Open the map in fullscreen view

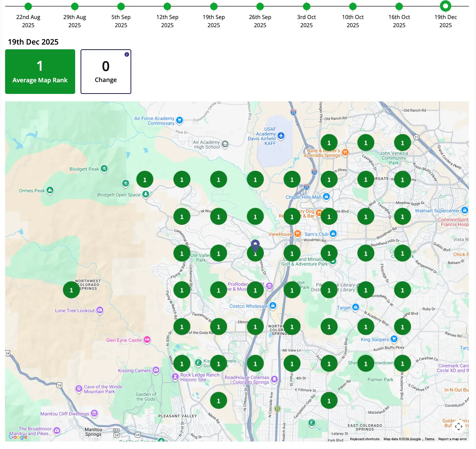tap(459, 427)
